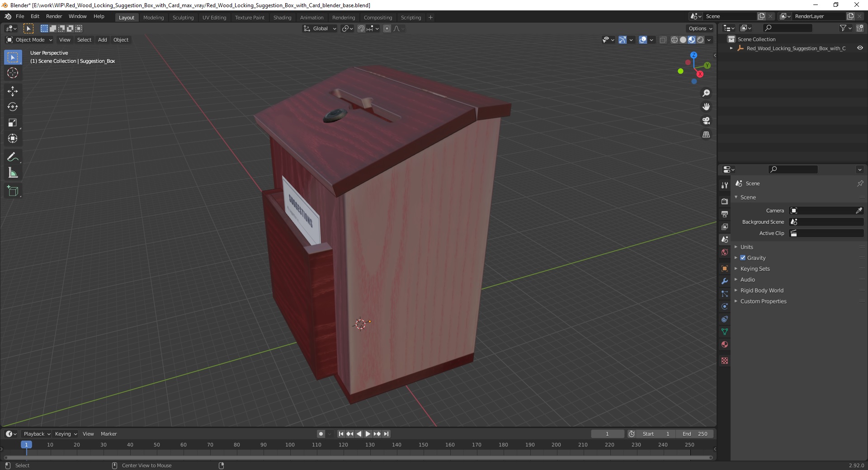Select the Cursor tool in toolbar

13,73
